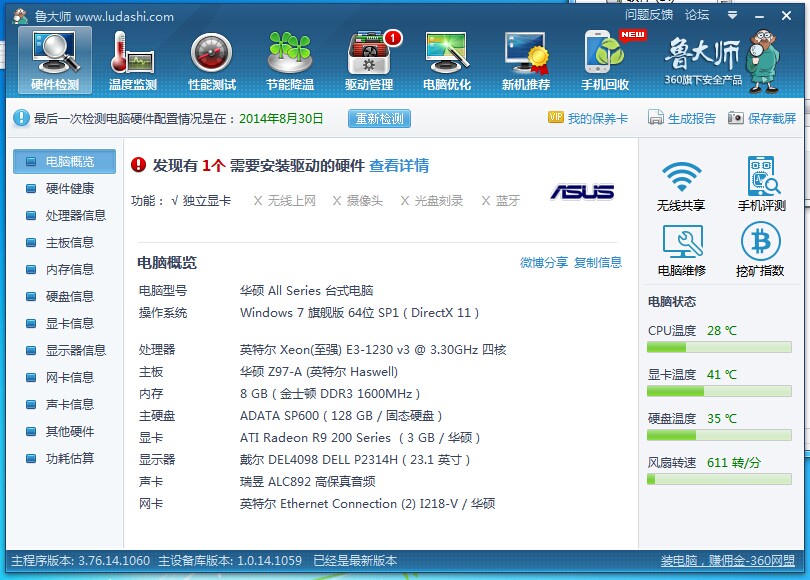The width and height of the screenshot is (810, 580).
Task: Open 节能降温 clover icon
Action: tap(290, 60)
